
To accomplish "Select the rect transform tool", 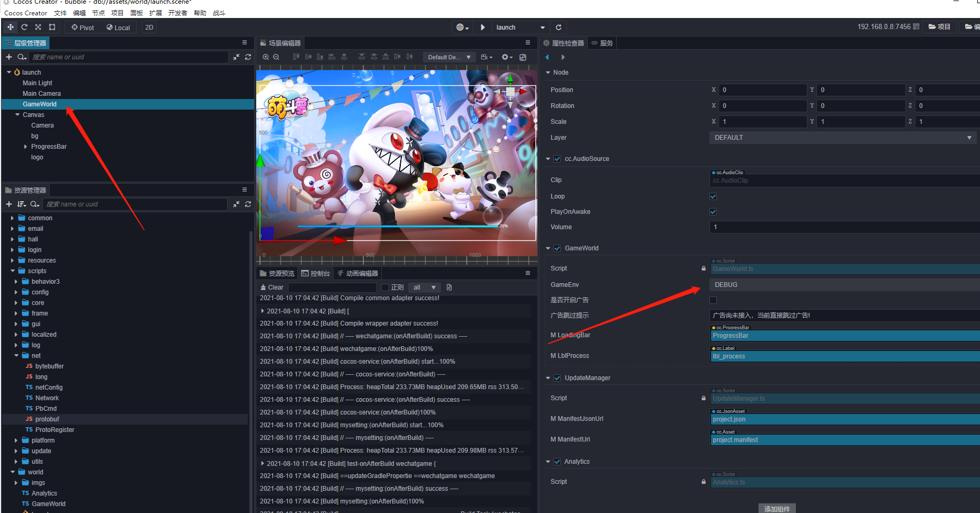I will click(x=52, y=27).
